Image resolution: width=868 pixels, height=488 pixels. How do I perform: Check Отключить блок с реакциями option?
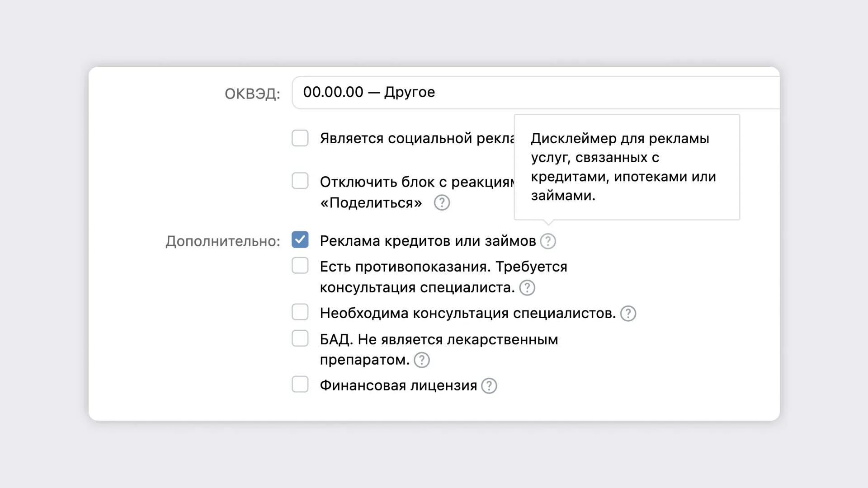coord(300,181)
